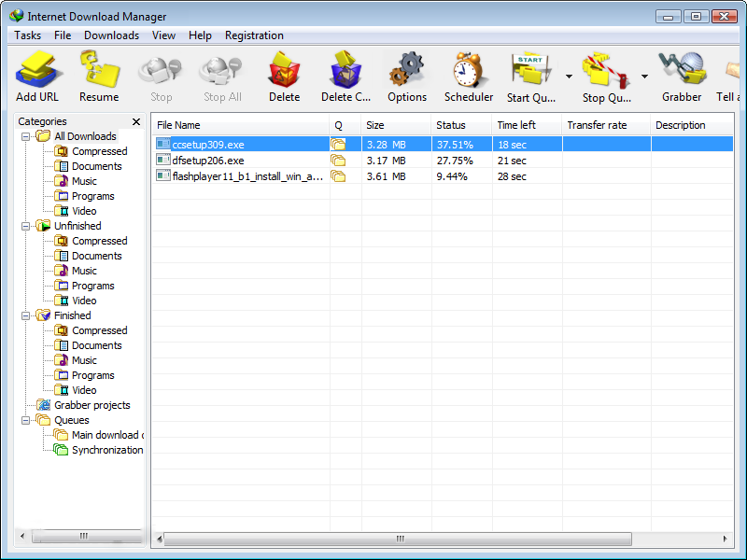Open the Help menu
Screen dimensions: 747x560
point(200,35)
